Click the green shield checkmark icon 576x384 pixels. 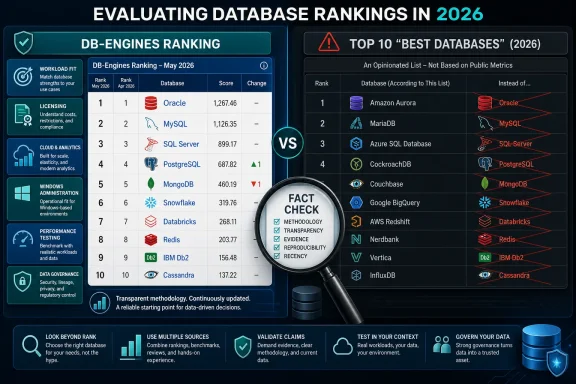coord(24,43)
